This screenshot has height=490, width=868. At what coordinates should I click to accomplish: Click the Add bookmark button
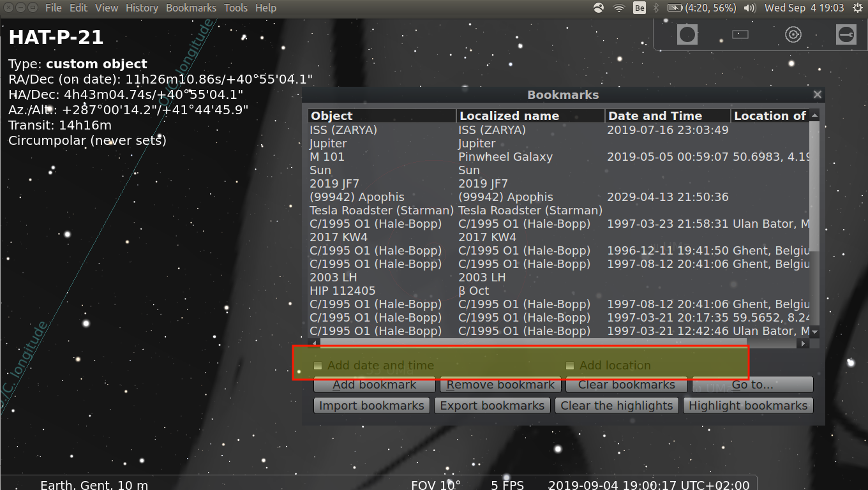point(374,385)
